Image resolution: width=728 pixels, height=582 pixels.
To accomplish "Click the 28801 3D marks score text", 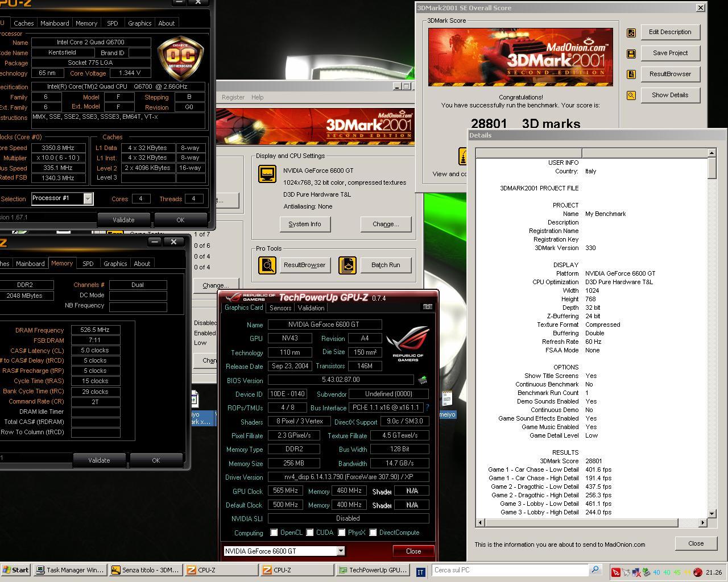I will tap(526, 123).
